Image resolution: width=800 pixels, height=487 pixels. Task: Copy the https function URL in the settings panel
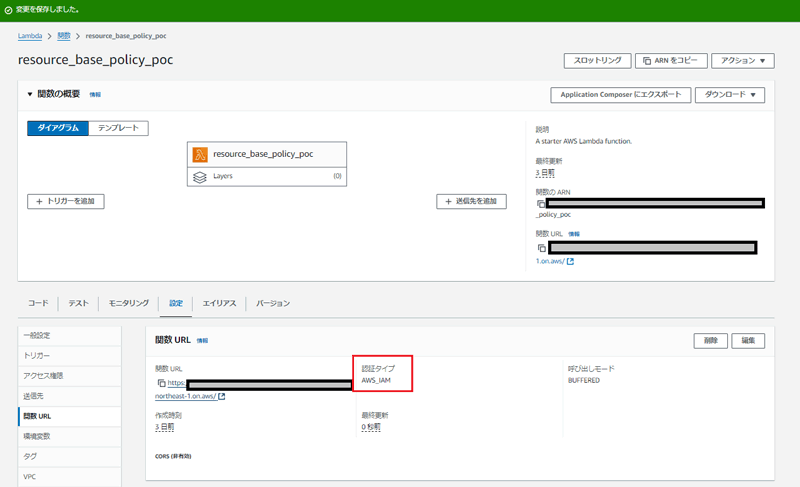pyautogui.click(x=162, y=383)
